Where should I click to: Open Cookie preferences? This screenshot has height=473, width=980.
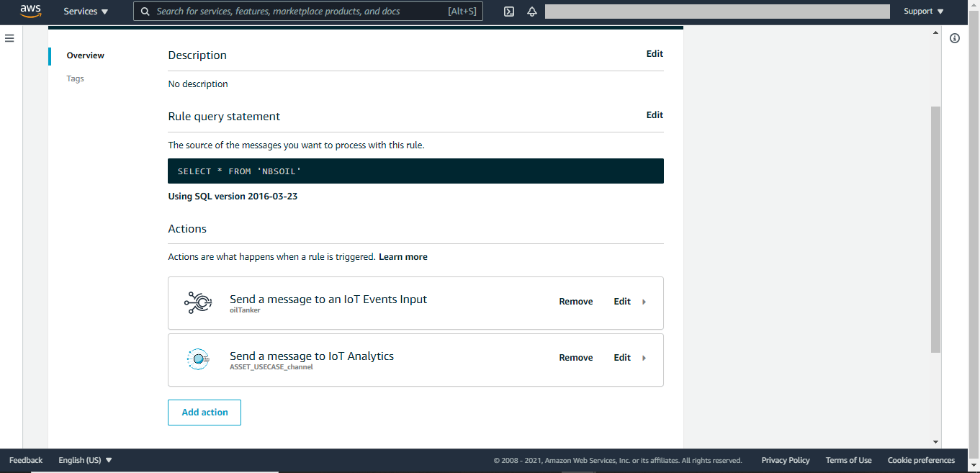coord(921,460)
